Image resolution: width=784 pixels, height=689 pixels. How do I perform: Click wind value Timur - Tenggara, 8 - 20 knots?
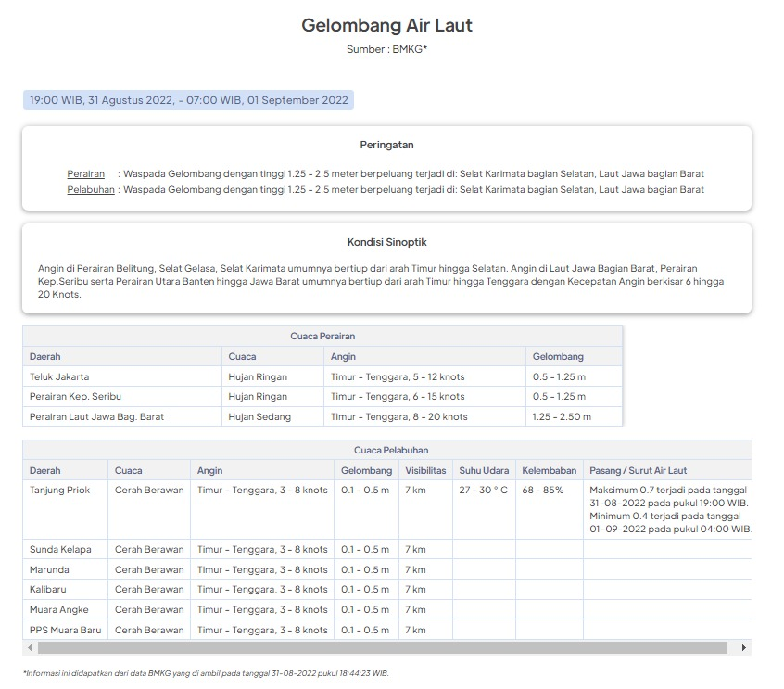coord(399,416)
